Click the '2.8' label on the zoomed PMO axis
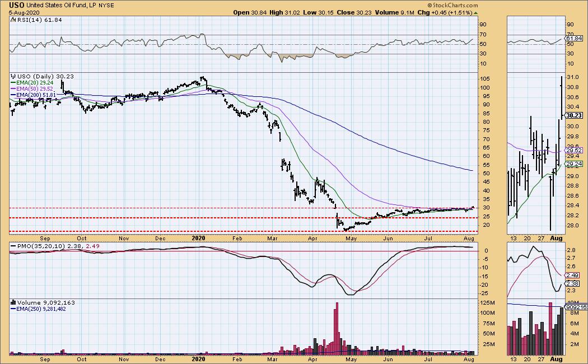Viewport: 588px width, 364px height. pos(571,250)
